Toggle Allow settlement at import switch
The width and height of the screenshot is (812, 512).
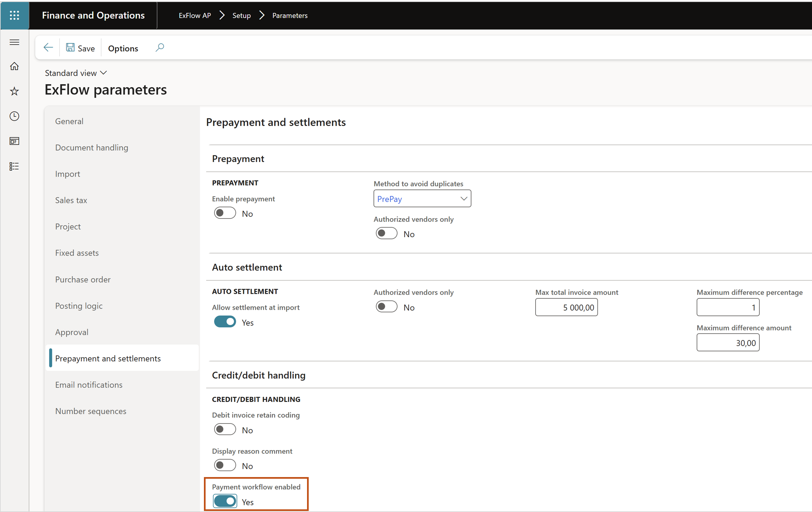(x=225, y=322)
